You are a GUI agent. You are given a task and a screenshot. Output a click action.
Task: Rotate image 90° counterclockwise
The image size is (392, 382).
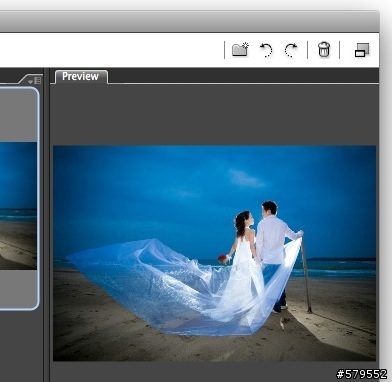click(266, 50)
